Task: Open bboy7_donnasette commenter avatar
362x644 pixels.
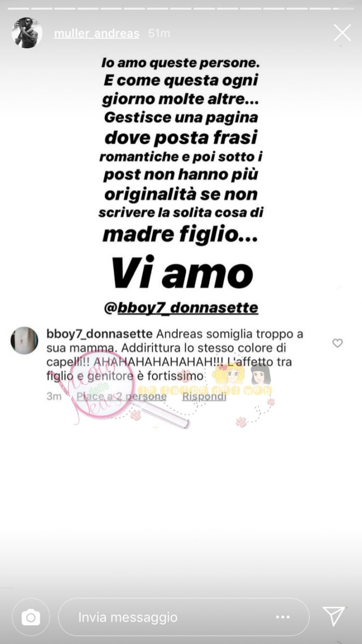Action: [25, 340]
